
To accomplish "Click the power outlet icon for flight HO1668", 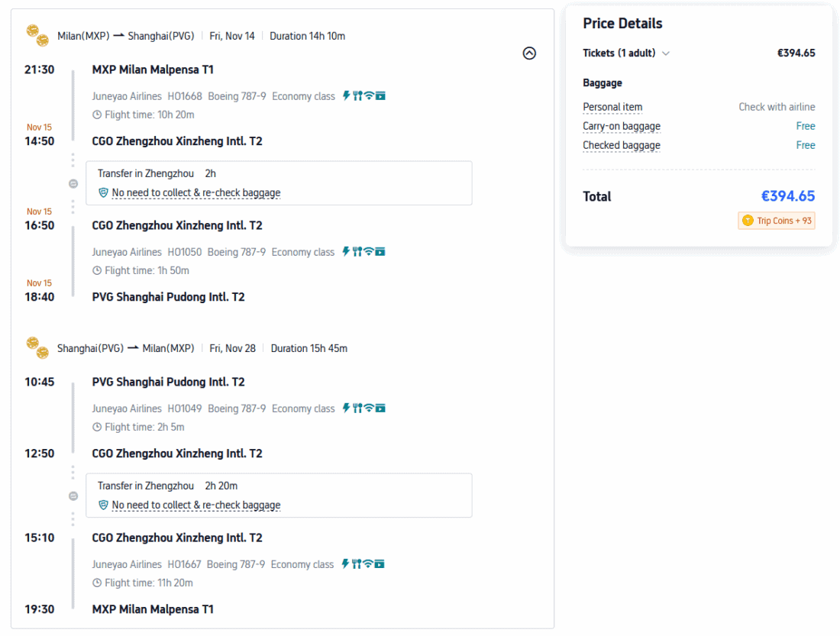I will (346, 95).
